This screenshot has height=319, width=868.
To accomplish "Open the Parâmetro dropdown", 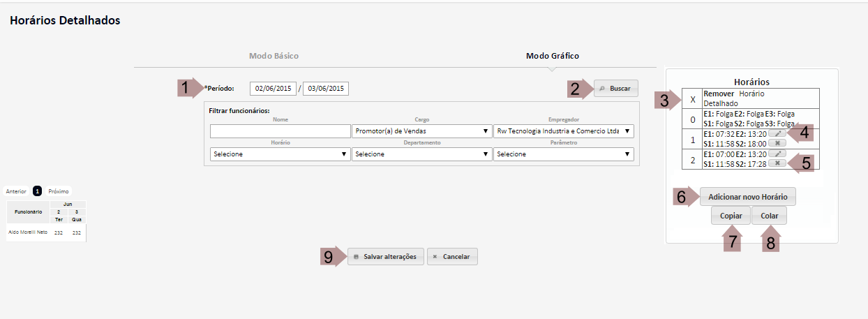I will (563, 154).
